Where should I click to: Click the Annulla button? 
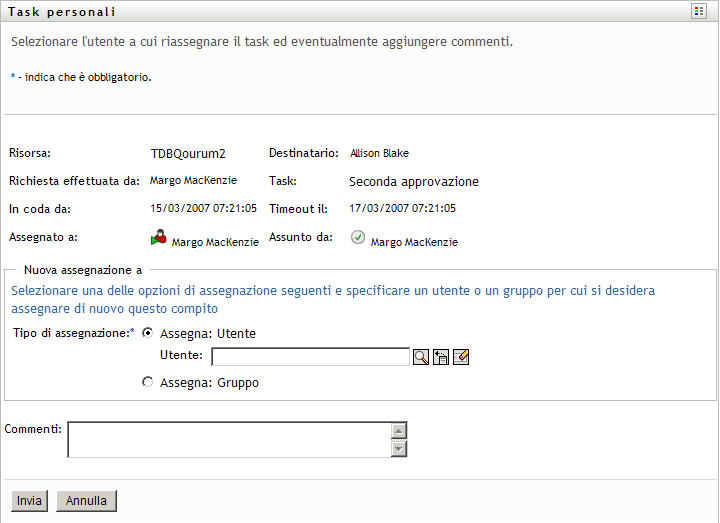87,501
